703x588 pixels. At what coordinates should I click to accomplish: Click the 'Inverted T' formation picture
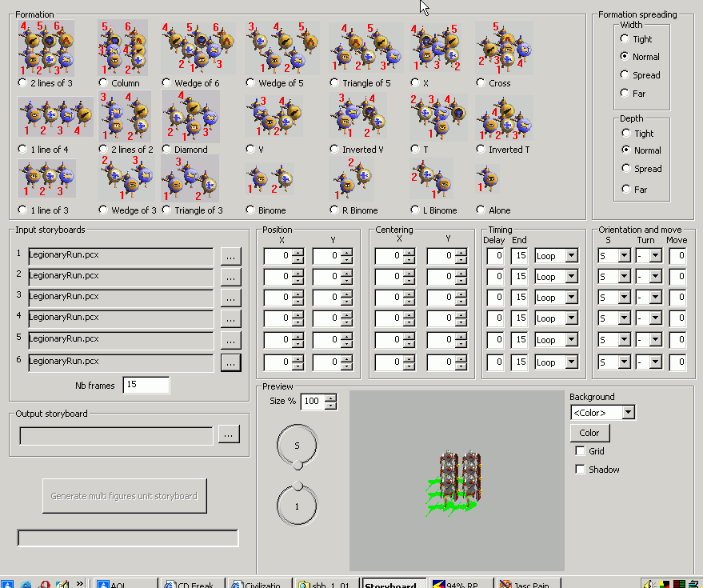point(505,118)
